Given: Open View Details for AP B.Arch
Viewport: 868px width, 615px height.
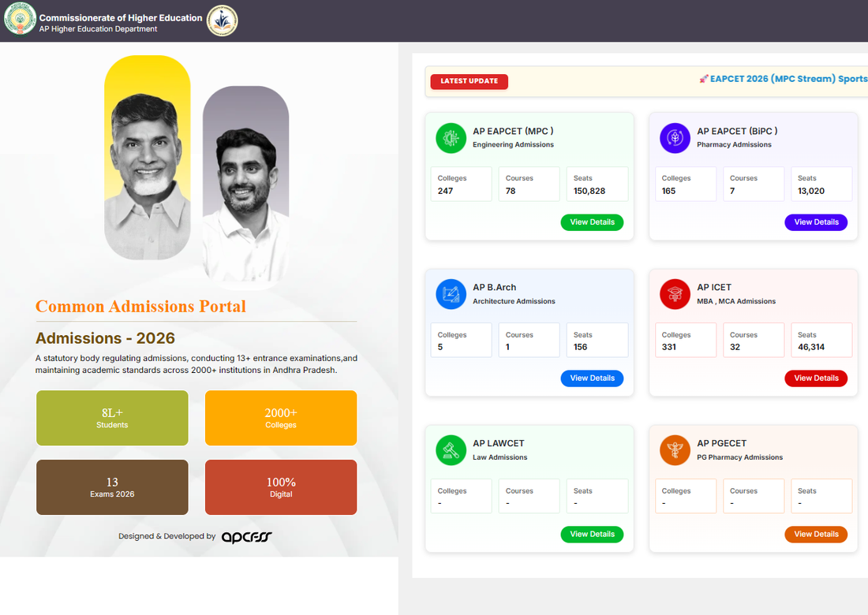Looking at the screenshot, I should (592, 378).
